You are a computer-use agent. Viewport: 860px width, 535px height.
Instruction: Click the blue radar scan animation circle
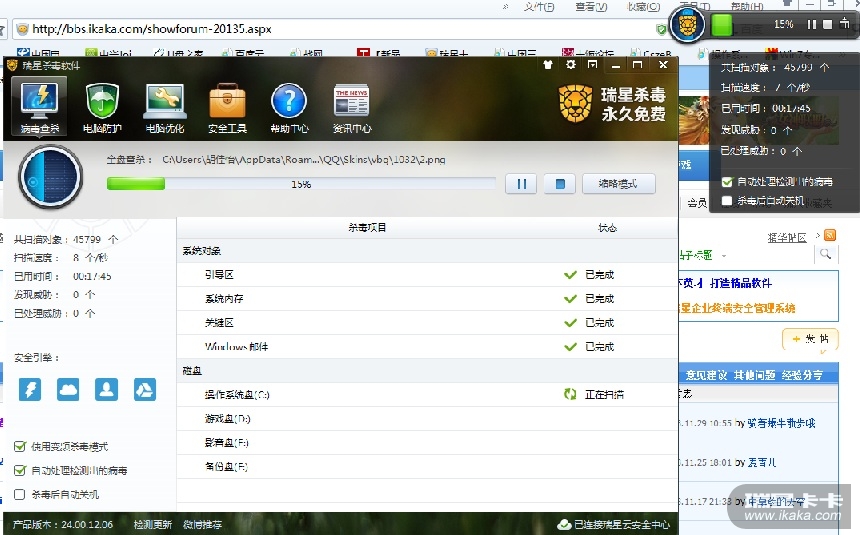coord(50,177)
